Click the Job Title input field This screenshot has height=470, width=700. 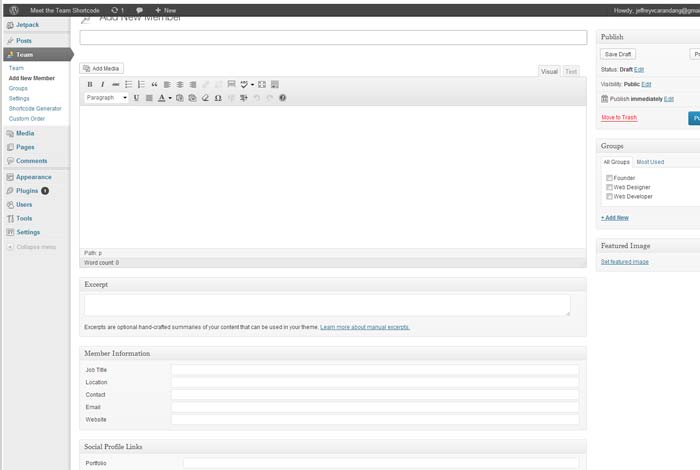click(374, 370)
